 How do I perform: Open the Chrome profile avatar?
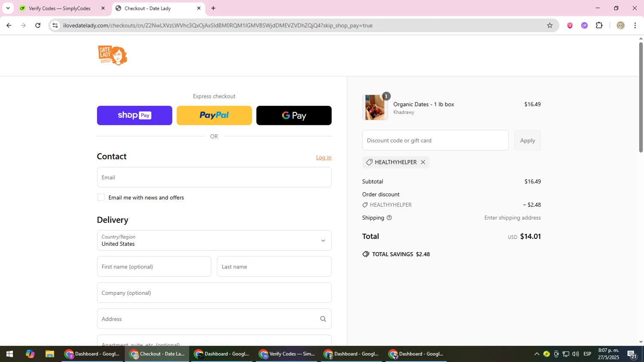coord(620,25)
